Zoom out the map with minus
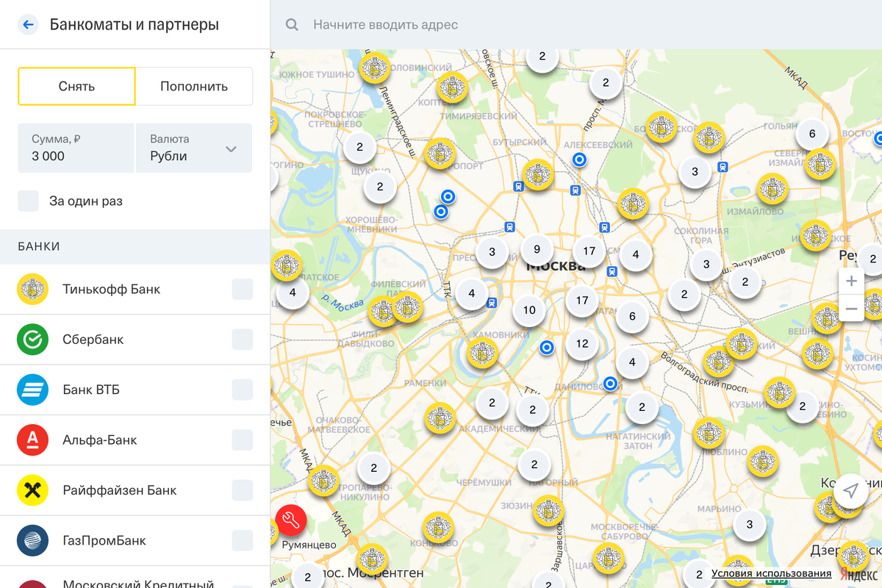 point(852,309)
